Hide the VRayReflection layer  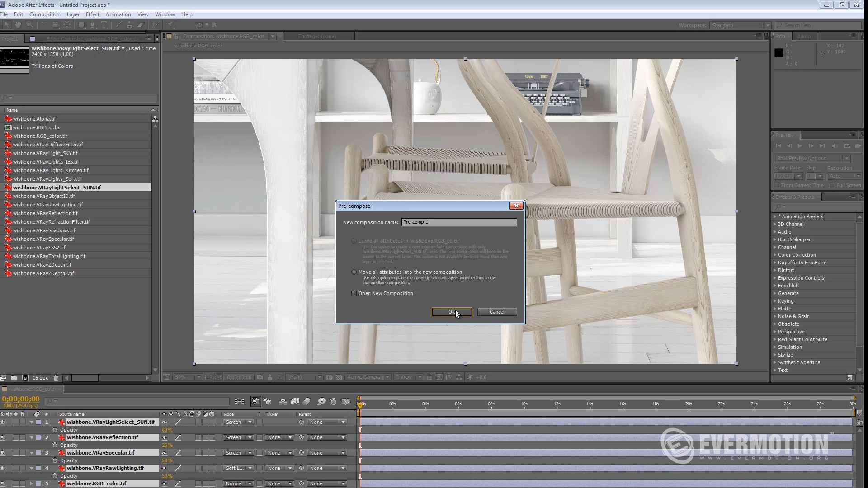tap(3, 437)
